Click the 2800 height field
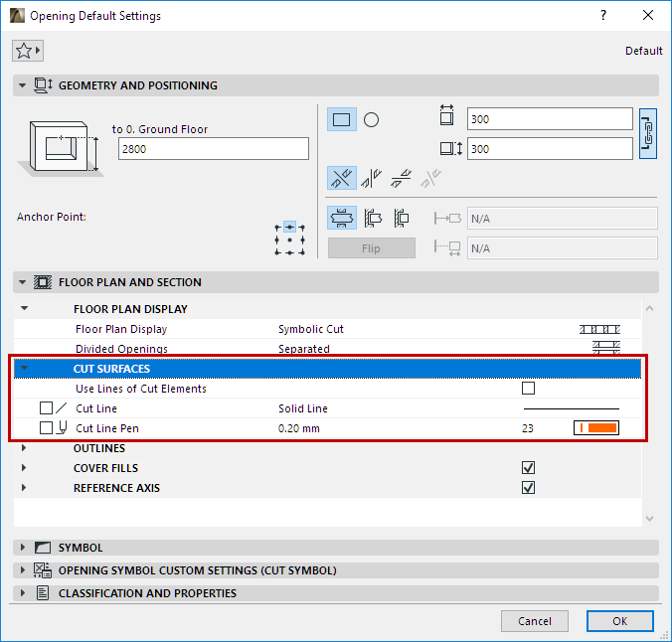This screenshot has width=672, height=642. coord(214,149)
